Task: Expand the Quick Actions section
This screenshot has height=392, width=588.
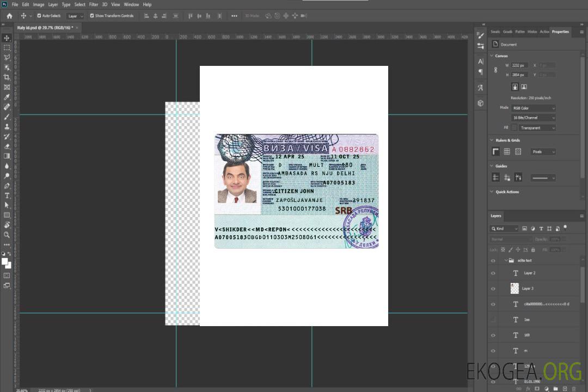Action: [x=492, y=192]
